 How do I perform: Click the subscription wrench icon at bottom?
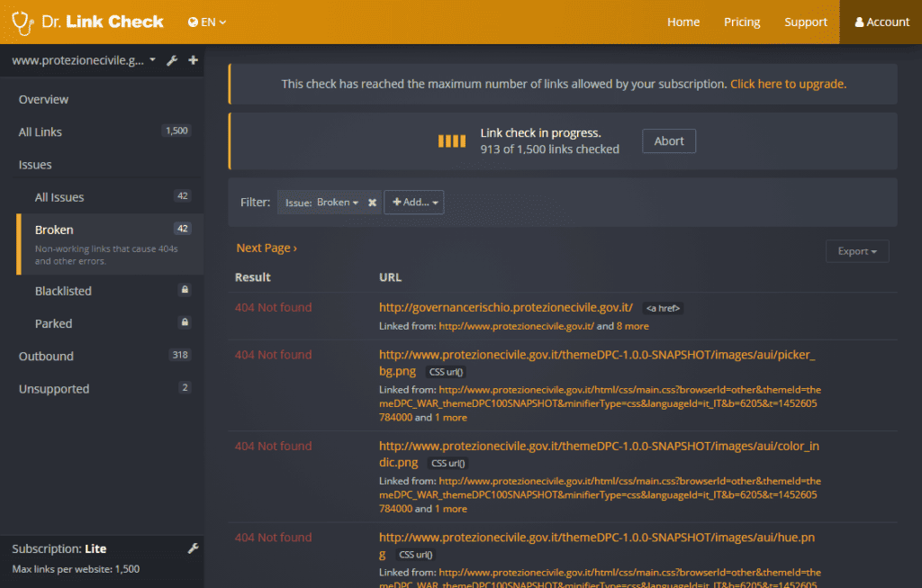coord(192,548)
